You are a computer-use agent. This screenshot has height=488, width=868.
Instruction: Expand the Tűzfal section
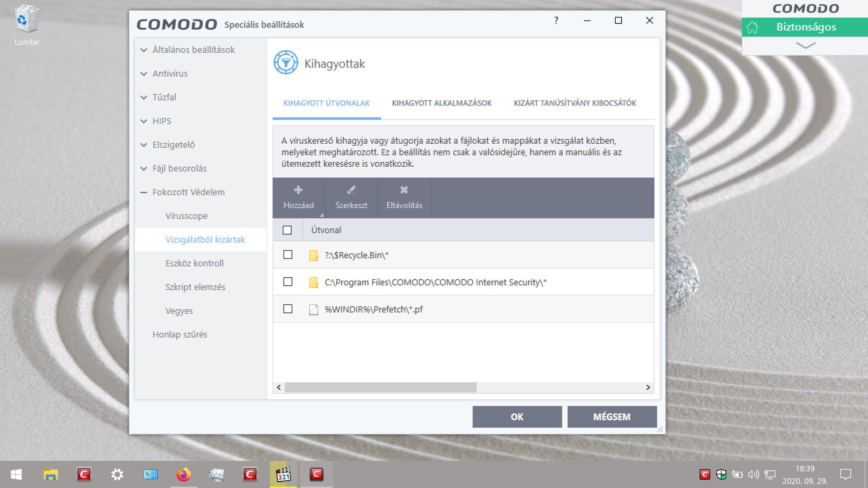tap(144, 98)
